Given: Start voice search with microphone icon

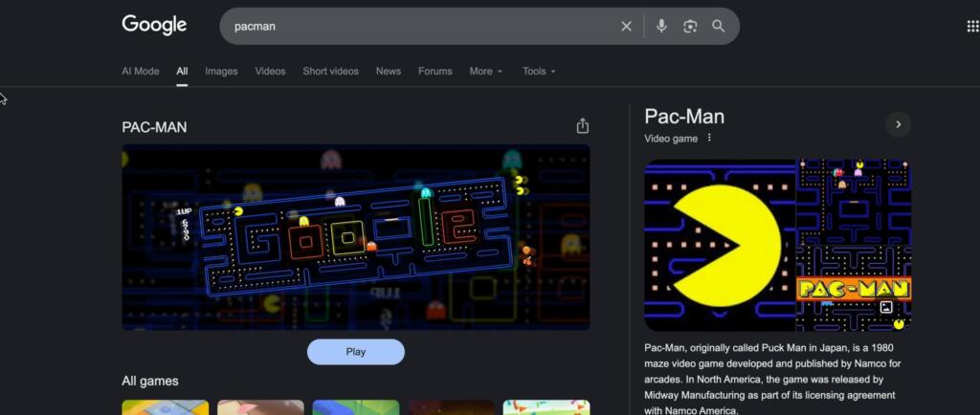Looking at the screenshot, I should [x=661, y=27].
